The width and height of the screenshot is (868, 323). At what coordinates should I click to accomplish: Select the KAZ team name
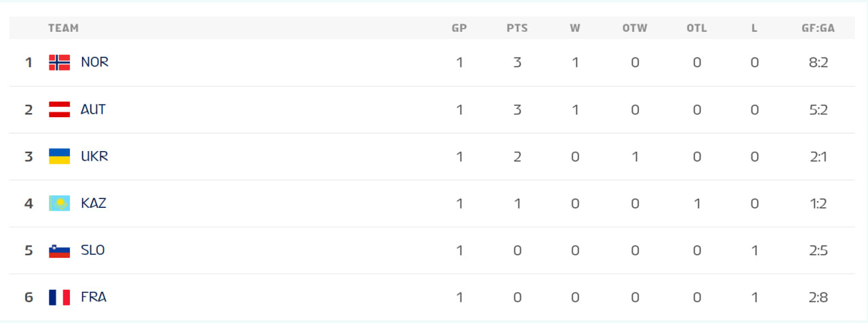pyautogui.click(x=94, y=203)
